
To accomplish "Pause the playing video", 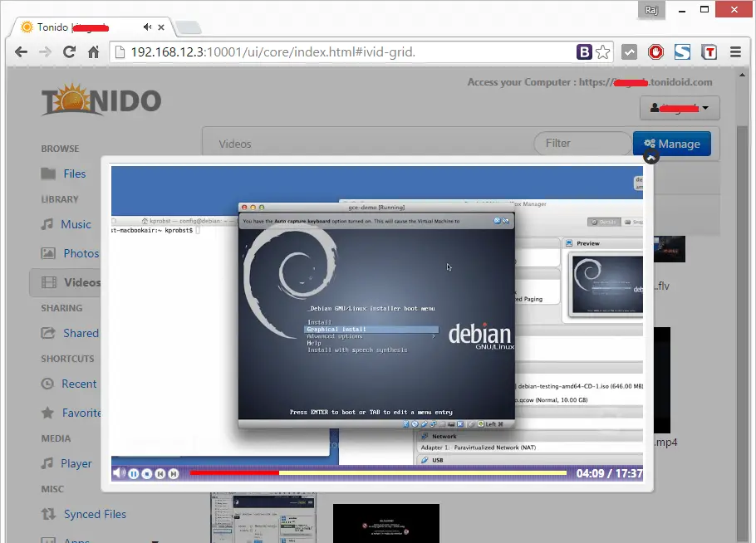I will [134, 474].
